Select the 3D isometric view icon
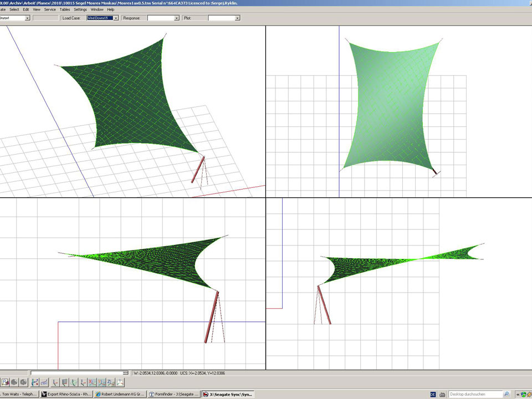Image resolution: width=532 pixels, height=399 pixels. coord(120,382)
